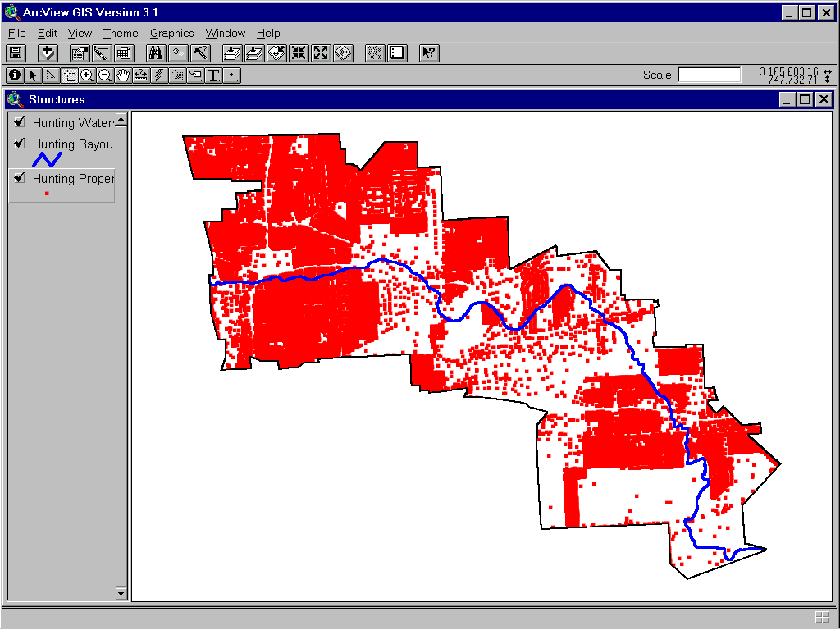
Task: Click the Add Theme button
Action: point(47,52)
